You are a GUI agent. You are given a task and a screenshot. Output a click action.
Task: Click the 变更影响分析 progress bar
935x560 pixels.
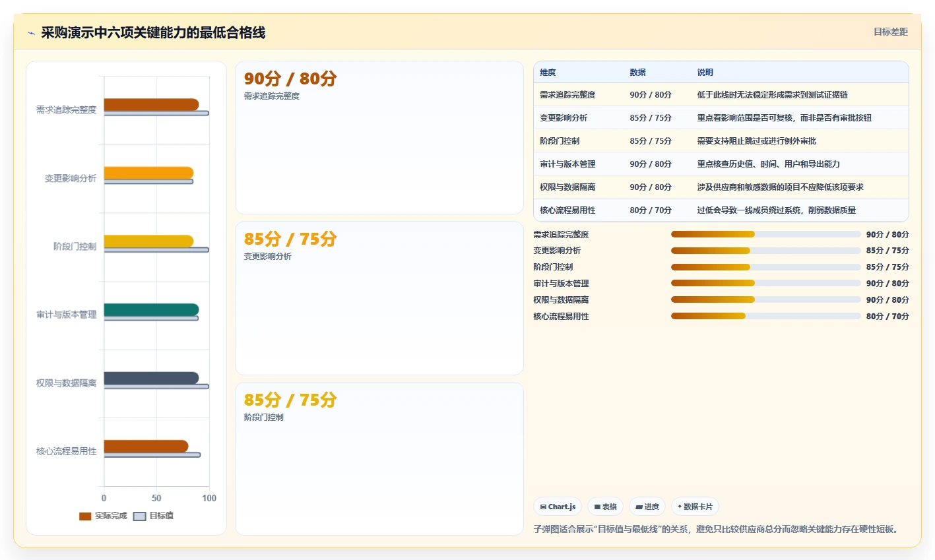coord(766,251)
